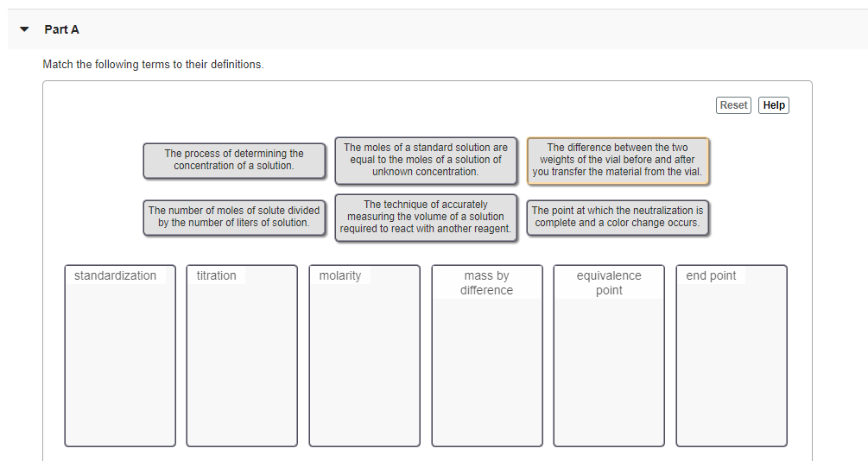Viewport: 868px width, 461px height.
Task: Click the molarity drop bin
Action: [364, 356]
